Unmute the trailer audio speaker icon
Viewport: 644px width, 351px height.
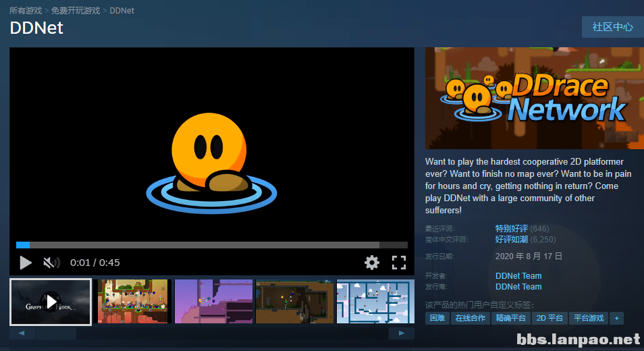point(52,263)
